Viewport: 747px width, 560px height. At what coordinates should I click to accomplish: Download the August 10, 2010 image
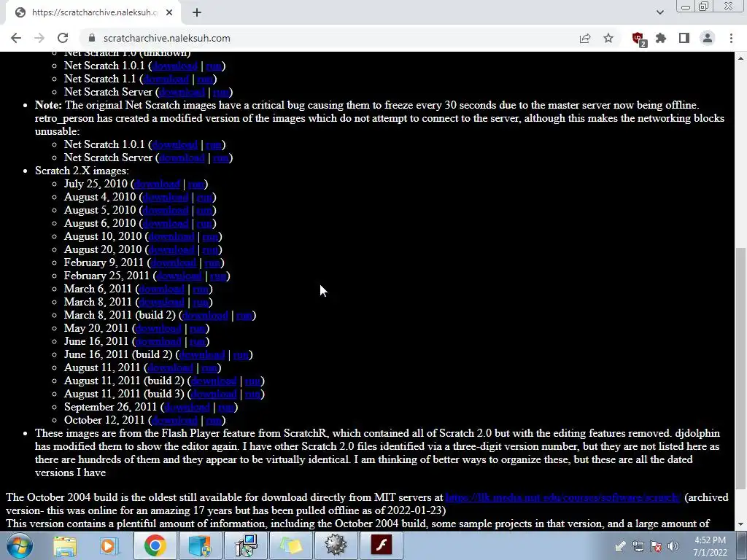point(172,237)
